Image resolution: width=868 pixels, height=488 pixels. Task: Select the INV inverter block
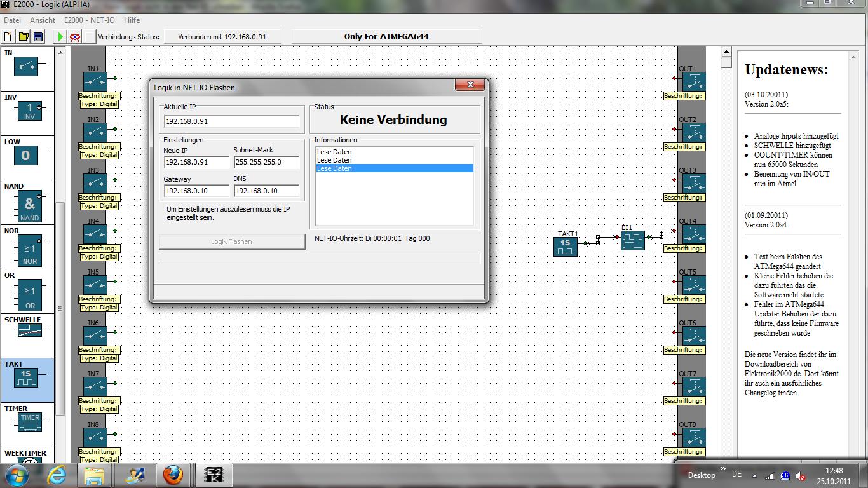tap(29, 112)
